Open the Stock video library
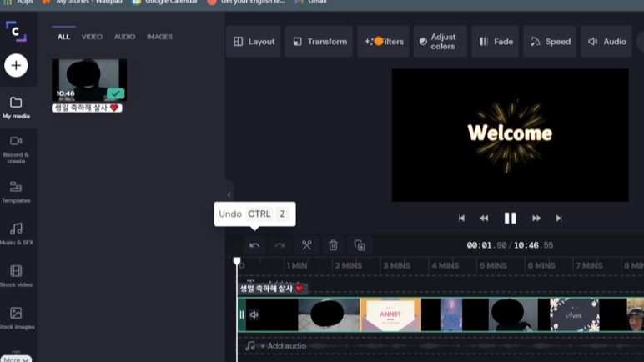644x362 pixels. [16, 276]
